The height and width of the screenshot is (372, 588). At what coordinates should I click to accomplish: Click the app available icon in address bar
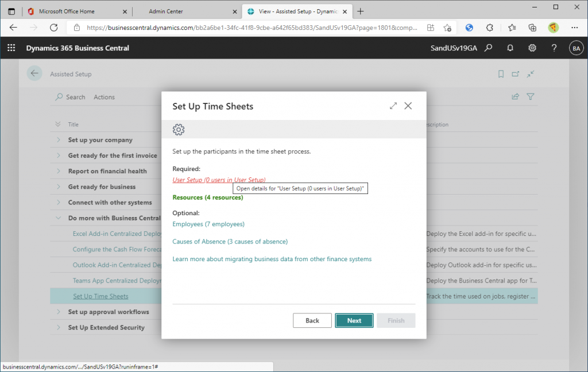(431, 28)
